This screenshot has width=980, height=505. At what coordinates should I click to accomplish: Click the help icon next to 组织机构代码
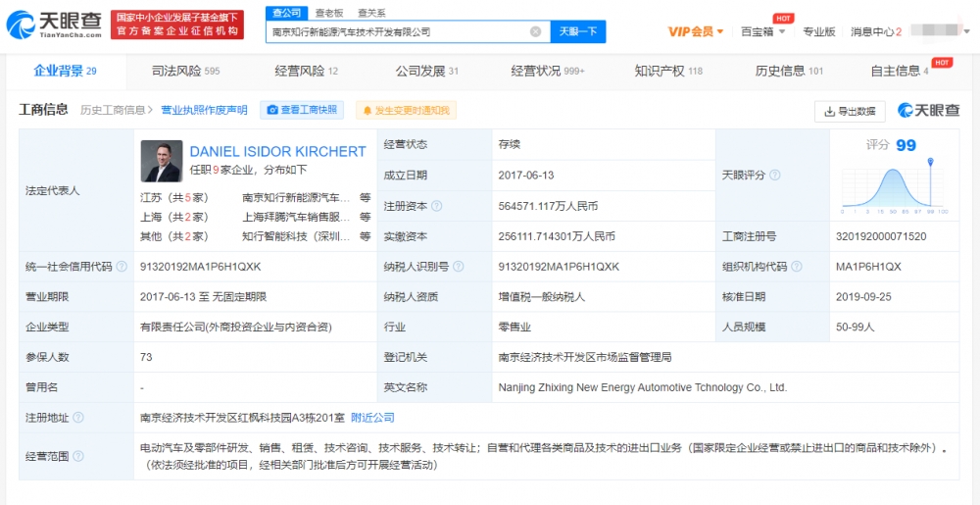[796, 267]
